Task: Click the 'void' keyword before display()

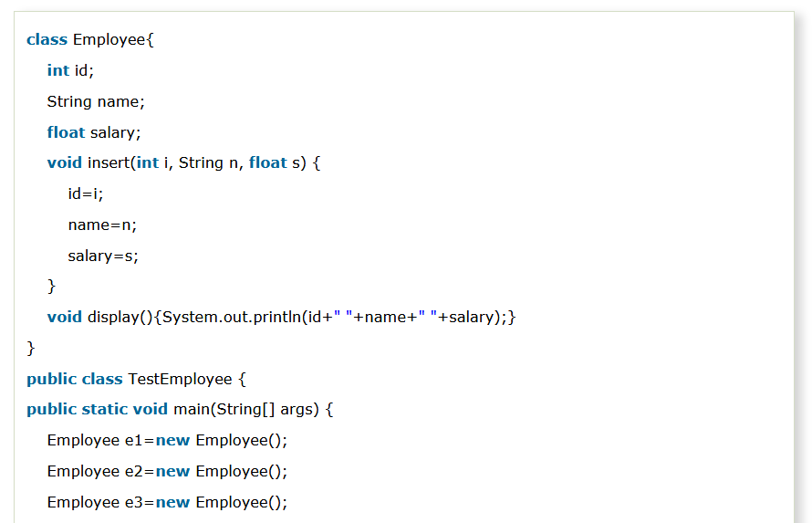Action: 65,317
